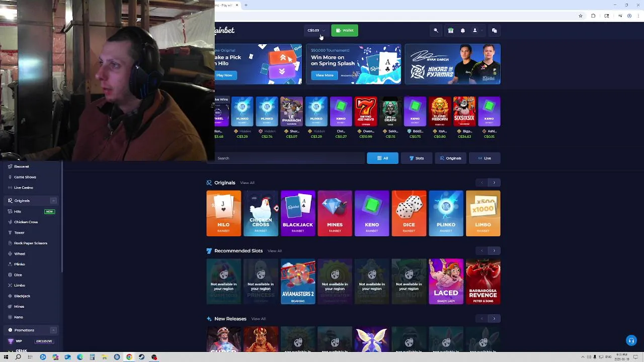Image resolution: width=644 pixels, height=362 pixels.
Task: Click the Live Casino sidebar icon
Action: (x=10, y=188)
